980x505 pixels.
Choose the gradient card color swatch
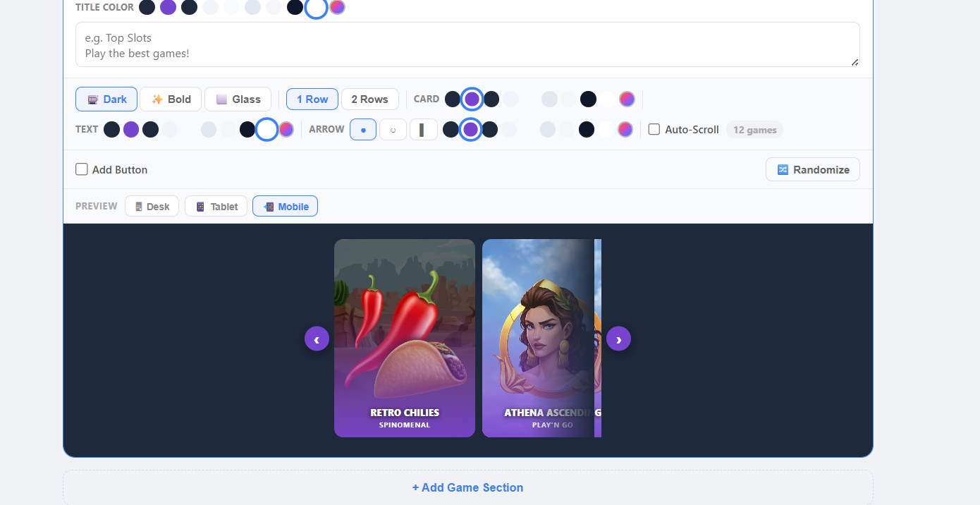(x=627, y=99)
